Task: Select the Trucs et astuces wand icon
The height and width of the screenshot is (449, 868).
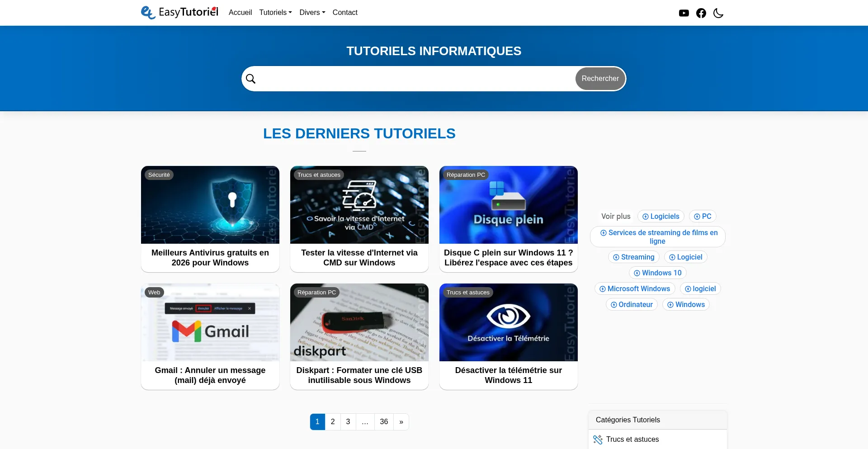Action: 598,439
